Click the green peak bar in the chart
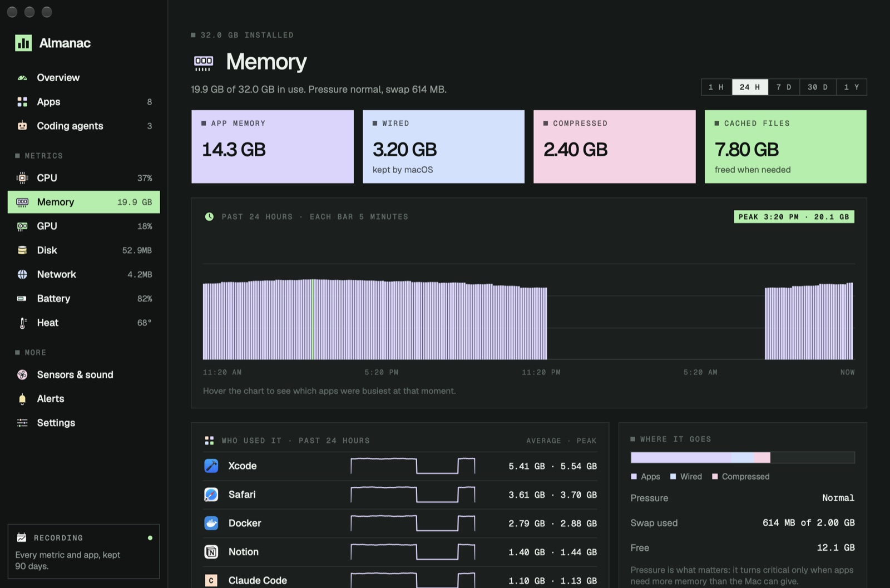This screenshot has width=890, height=588. (313, 319)
